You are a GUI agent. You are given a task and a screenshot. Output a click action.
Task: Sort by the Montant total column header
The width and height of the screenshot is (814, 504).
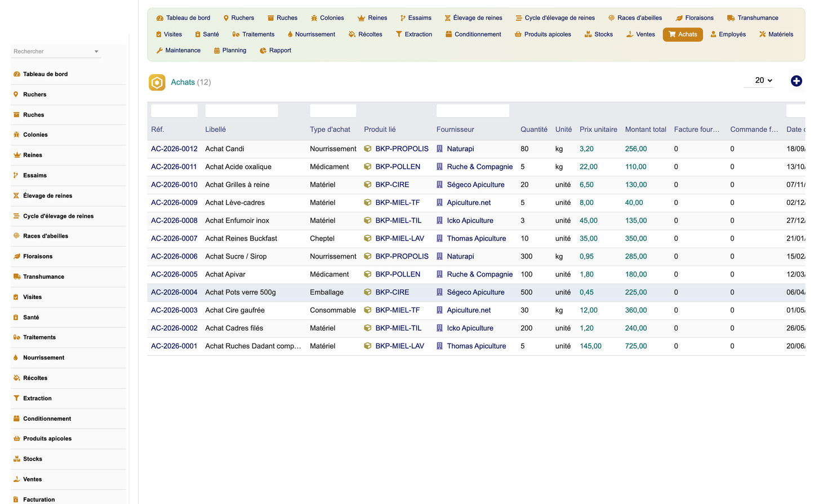tap(646, 130)
